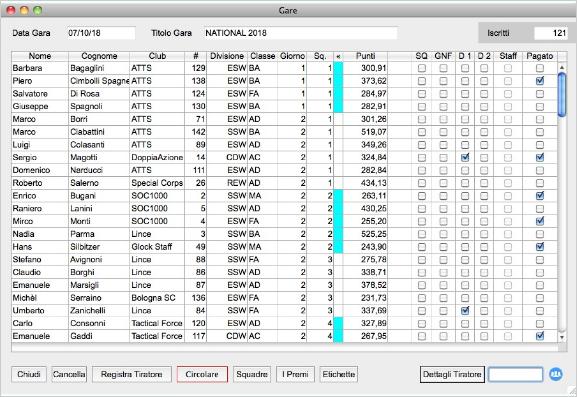
Task: Uncheck D 1 for Umberto Zanichelli
Action: [x=465, y=311]
